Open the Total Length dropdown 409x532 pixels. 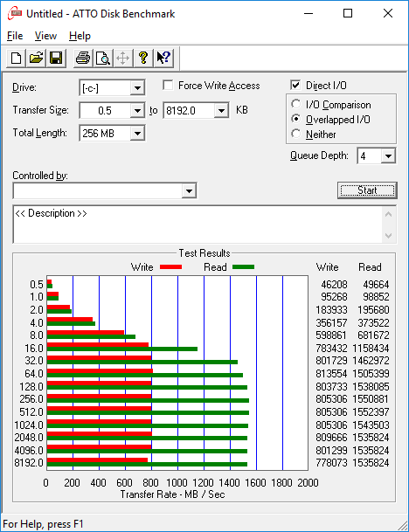[x=137, y=134]
